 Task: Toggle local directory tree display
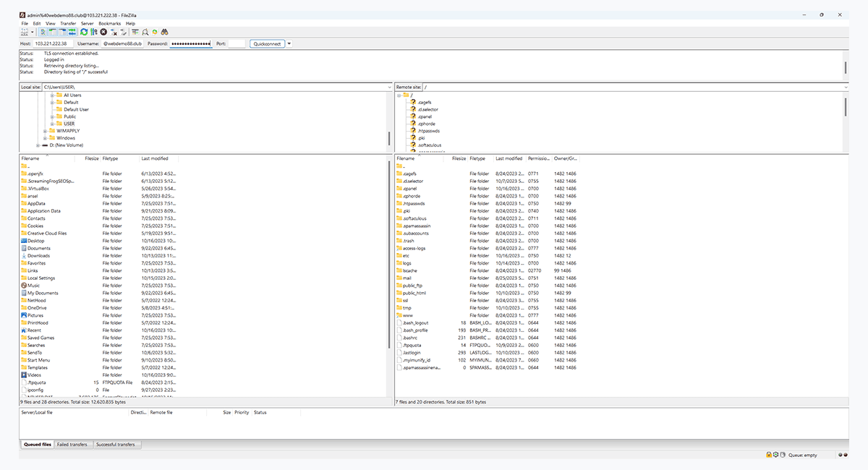(x=53, y=32)
